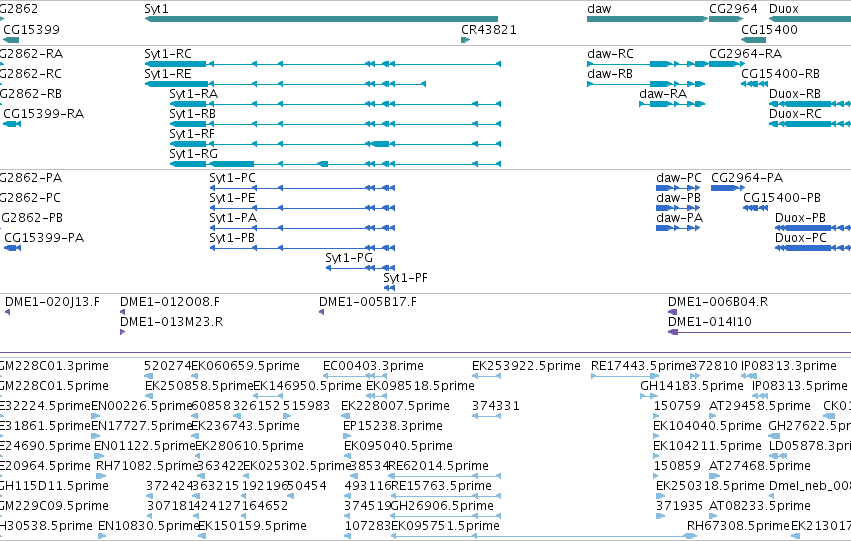Select BAC end DME1-006B04.R
The image size is (851, 541).
[672, 312]
